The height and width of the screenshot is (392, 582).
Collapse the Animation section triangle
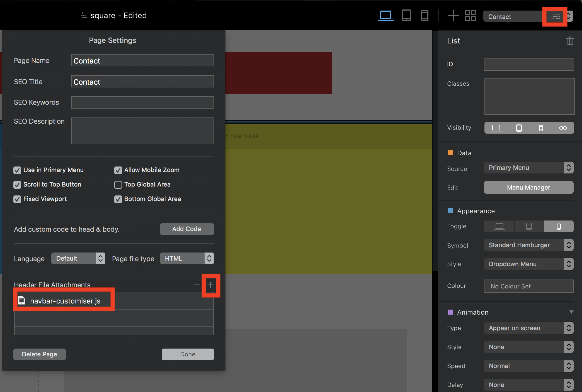pos(571,312)
